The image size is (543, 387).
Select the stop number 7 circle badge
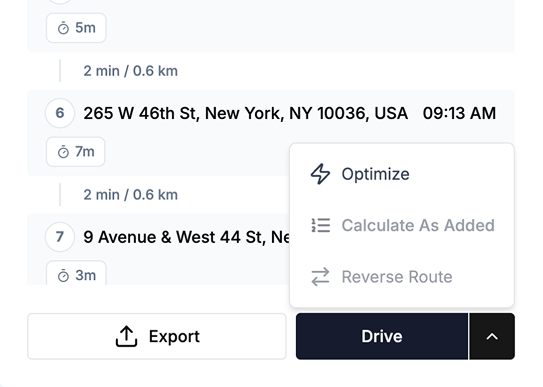60,237
